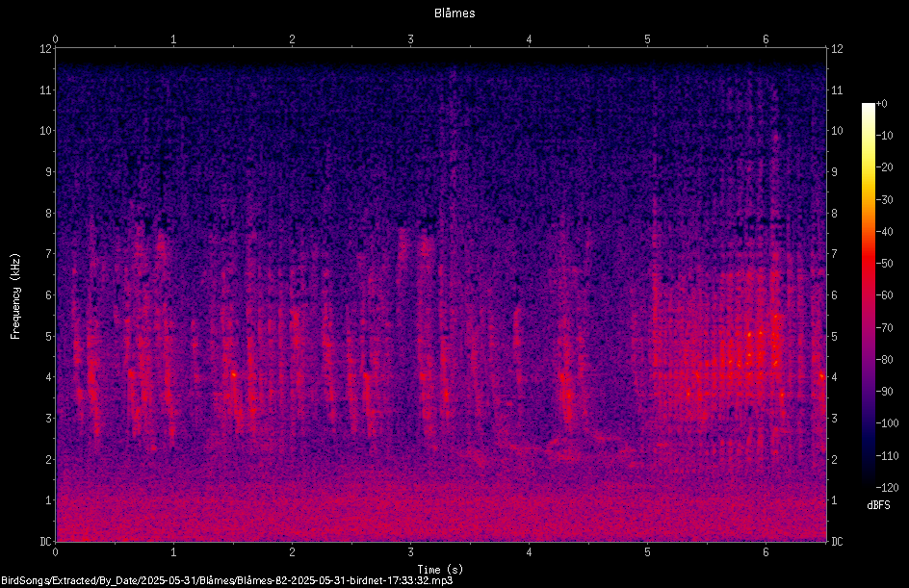Click the 4 kHz label on left axis
This screenshot has width=909, height=588.
(48, 377)
